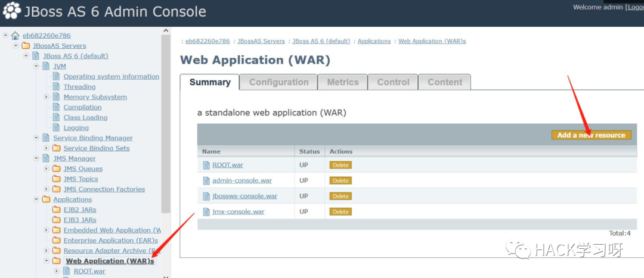Open the Metrics tab
The height and width of the screenshot is (278, 644).
(342, 82)
